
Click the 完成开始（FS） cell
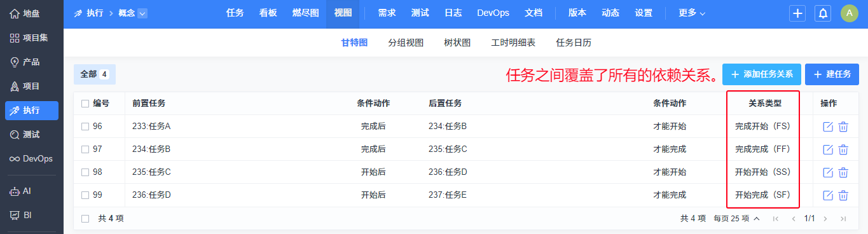(x=765, y=127)
